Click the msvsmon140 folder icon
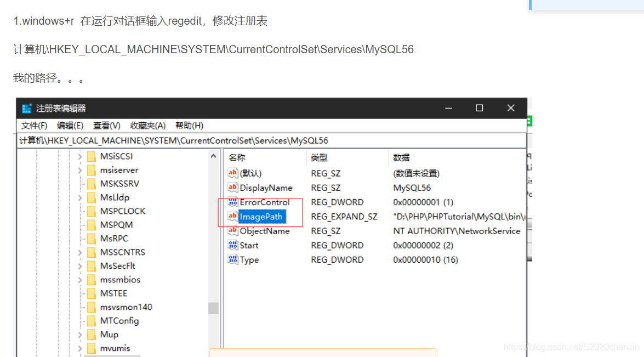This screenshot has width=644, height=357. click(92, 307)
